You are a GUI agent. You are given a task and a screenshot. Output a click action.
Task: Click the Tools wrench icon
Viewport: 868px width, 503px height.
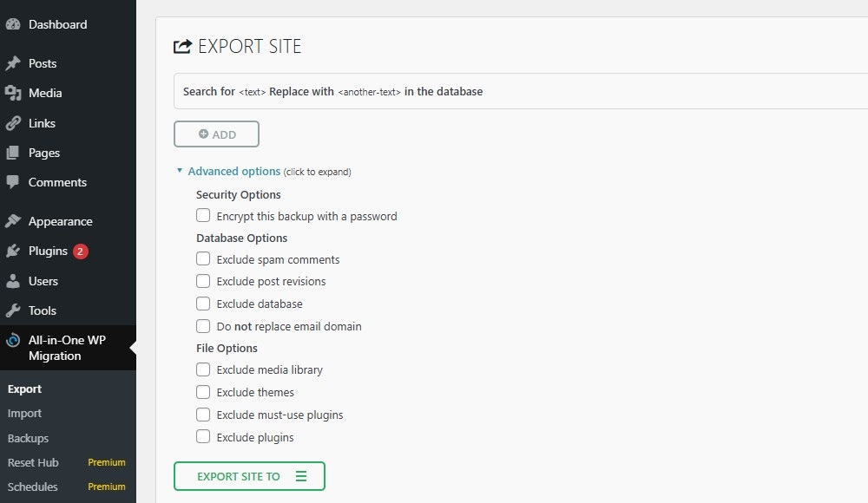point(13,310)
